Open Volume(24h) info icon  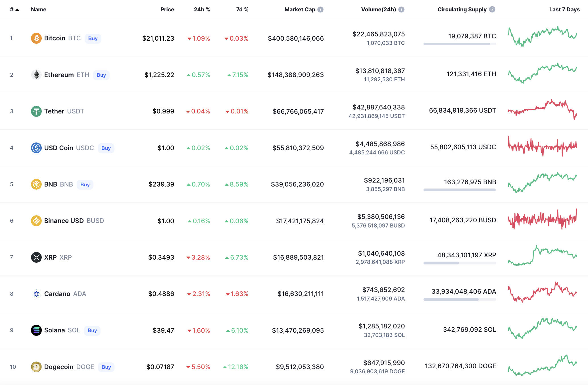click(x=401, y=9)
